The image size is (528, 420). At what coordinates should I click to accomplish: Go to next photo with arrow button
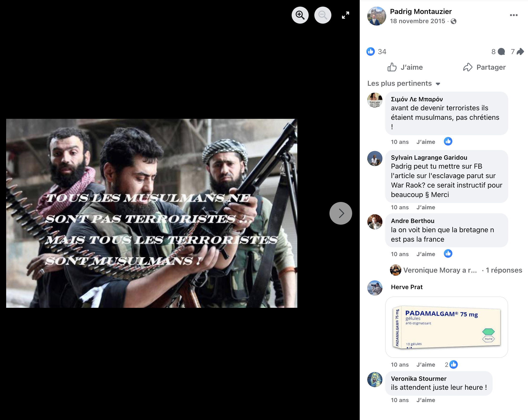[340, 213]
